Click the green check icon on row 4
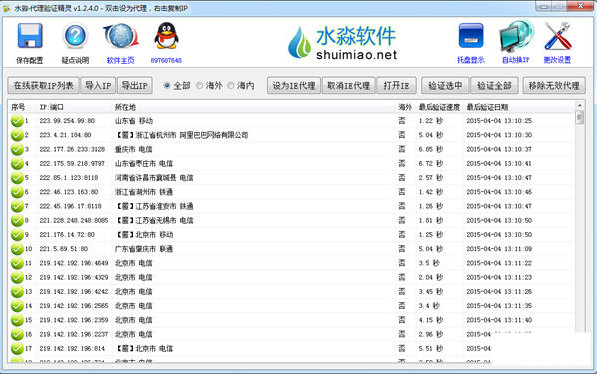 pos(17,164)
